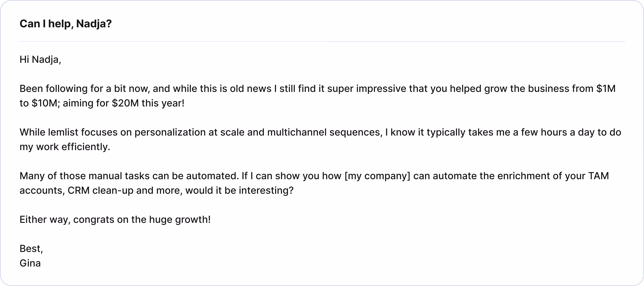Click the subject line "Can I help, Nadja?"
The width and height of the screenshot is (644, 286).
coord(66,24)
